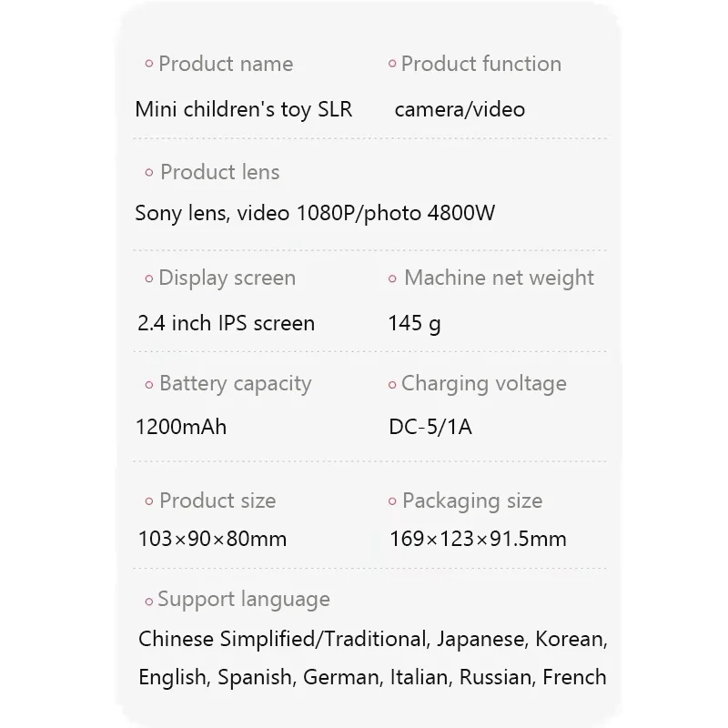Select the 2.4 inch IPS screen value
The image size is (728, 728).
[226, 323]
